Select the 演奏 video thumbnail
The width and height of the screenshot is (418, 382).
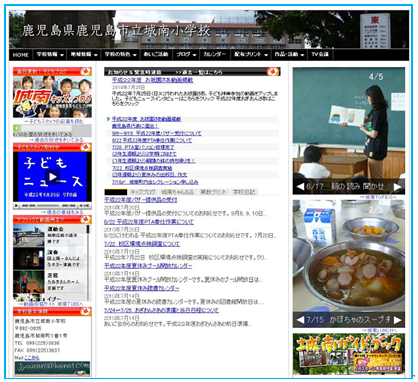tap(29, 258)
